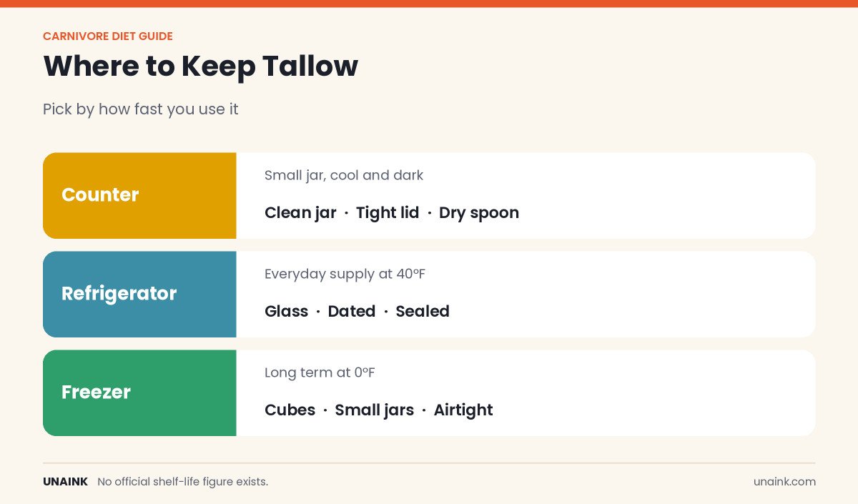This screenshot has height=504, width=858.
Task: Click 'Small jar, cool and dark' text
Action: point(344,175)
